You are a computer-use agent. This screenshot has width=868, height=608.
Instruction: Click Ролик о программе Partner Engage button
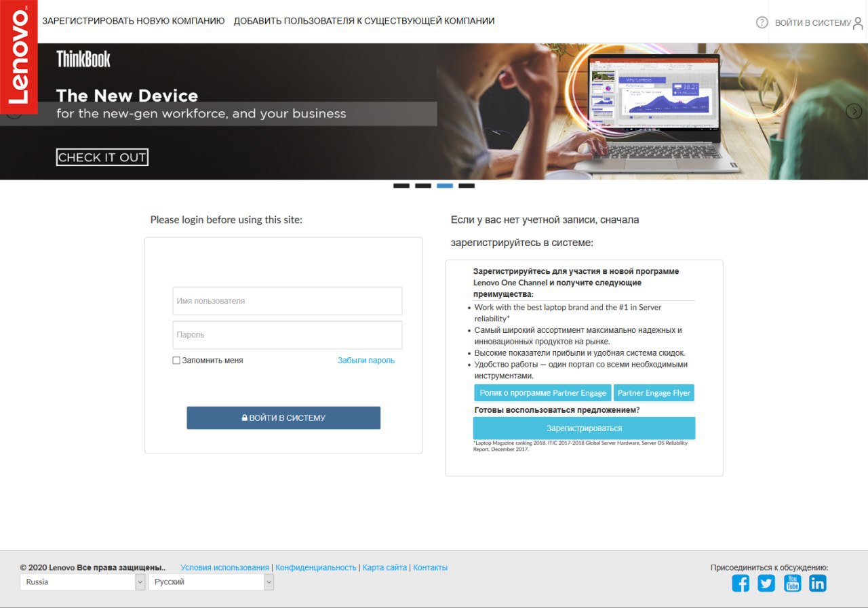(542, 393)
